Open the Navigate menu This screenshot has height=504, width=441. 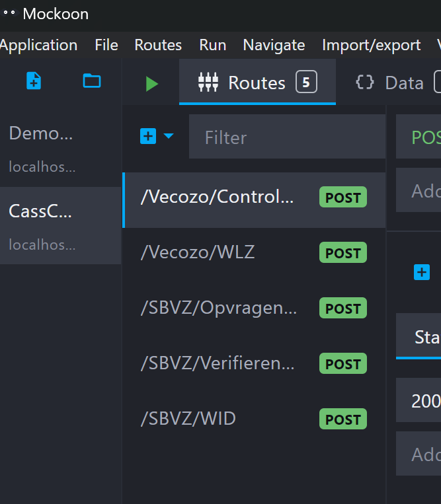(274, 45)
